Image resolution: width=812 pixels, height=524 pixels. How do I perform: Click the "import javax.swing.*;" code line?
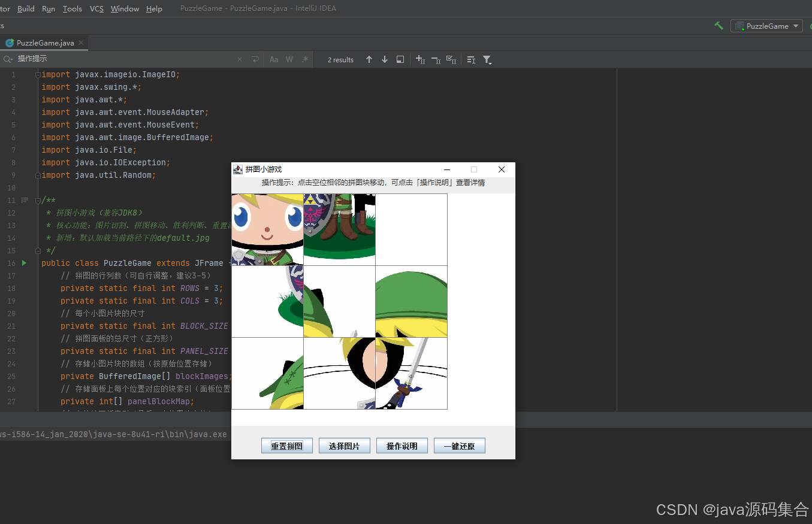pyautogui.click(x=91, y=87)
